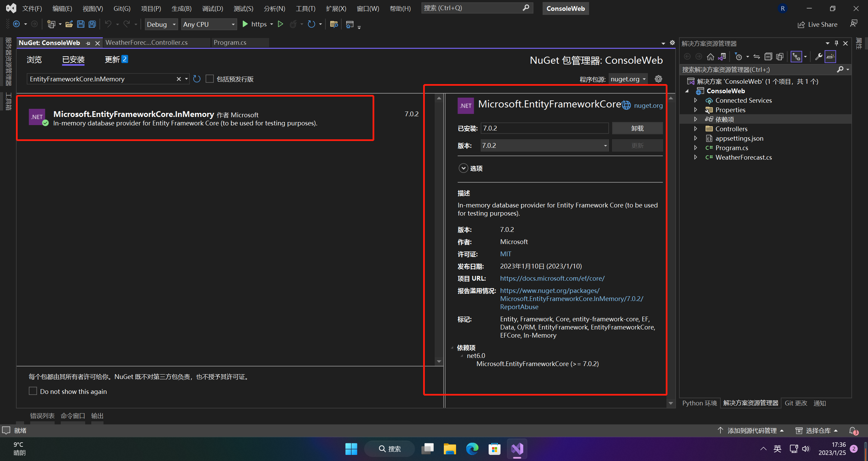868x461 pixels.
Task: Expand the Program.cs tree node
Action: coord(696,148)
